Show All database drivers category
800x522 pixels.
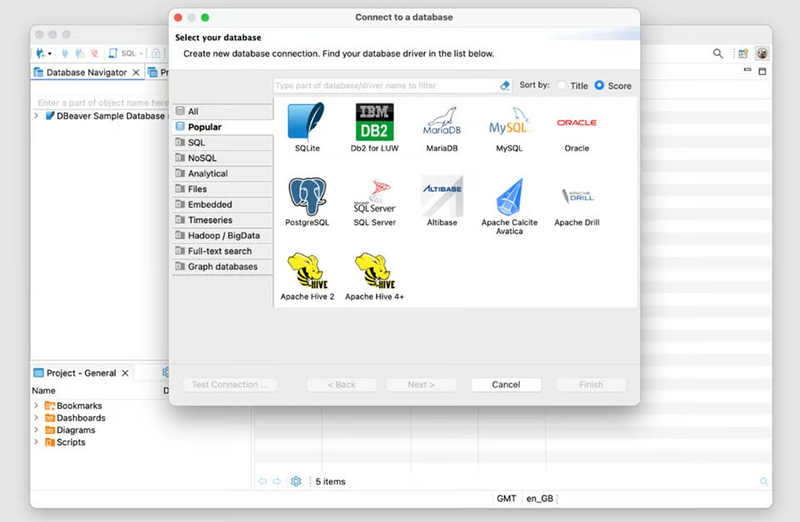[x=223, y=111]
